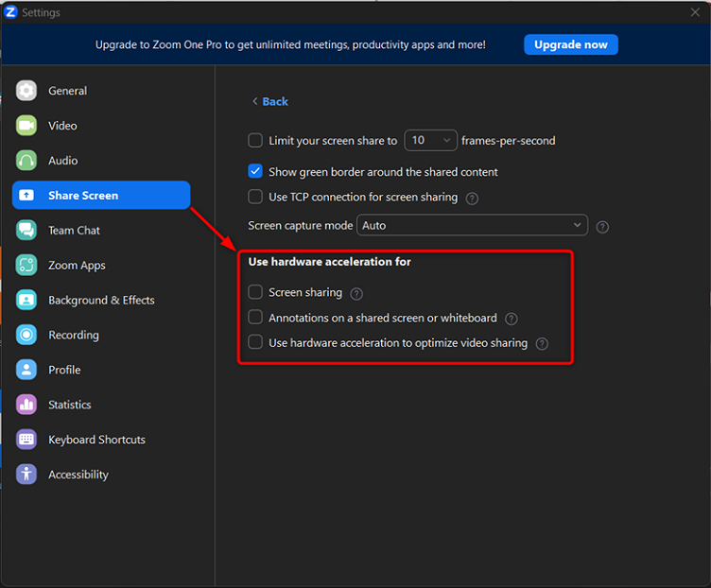
Task: Enable limit screen share frames checkbox
Action: [255, 141]
